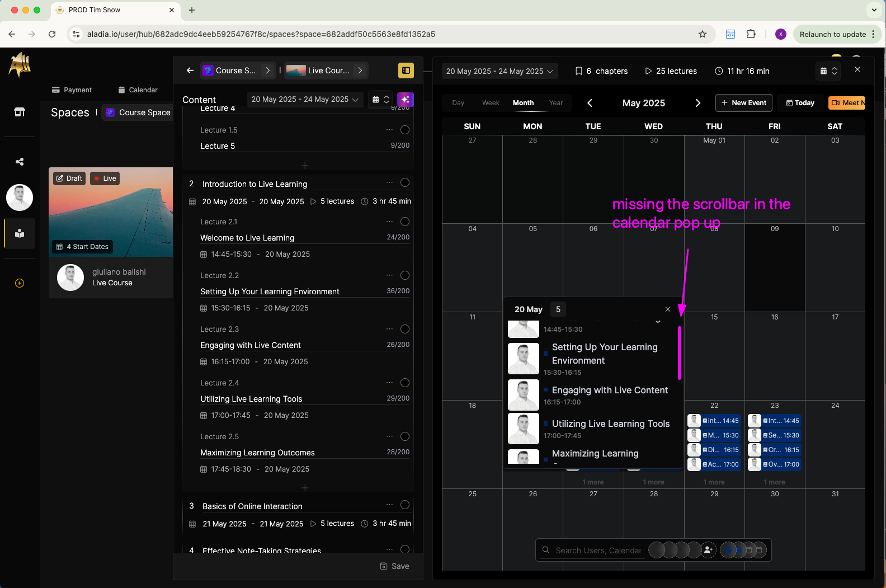Open the Lecture 2.3 more options menu
This screenshot has height=588, width=886.
[x=389, y=329]
